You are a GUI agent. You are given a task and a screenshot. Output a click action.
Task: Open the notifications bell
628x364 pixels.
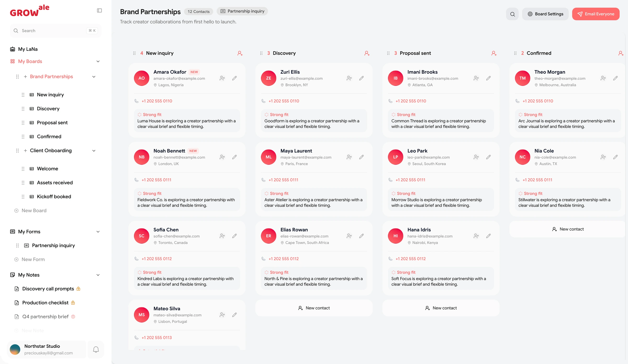(x=96, y=350)
